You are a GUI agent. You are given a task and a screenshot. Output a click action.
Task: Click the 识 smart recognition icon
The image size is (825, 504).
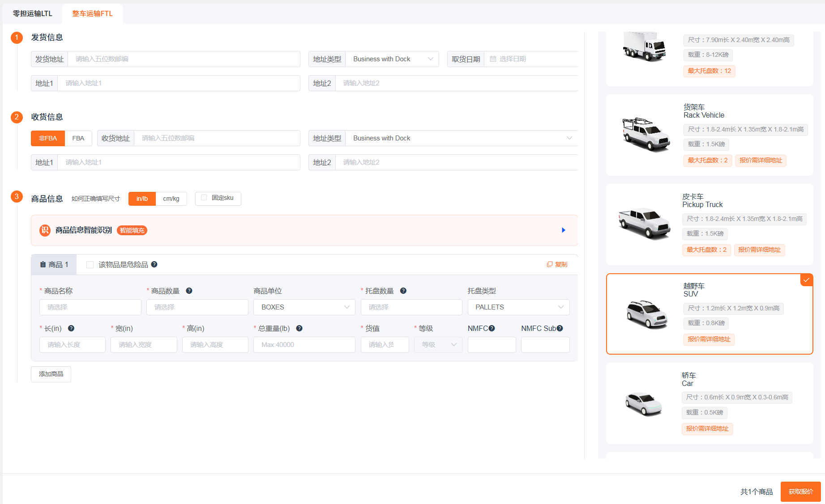45,230
